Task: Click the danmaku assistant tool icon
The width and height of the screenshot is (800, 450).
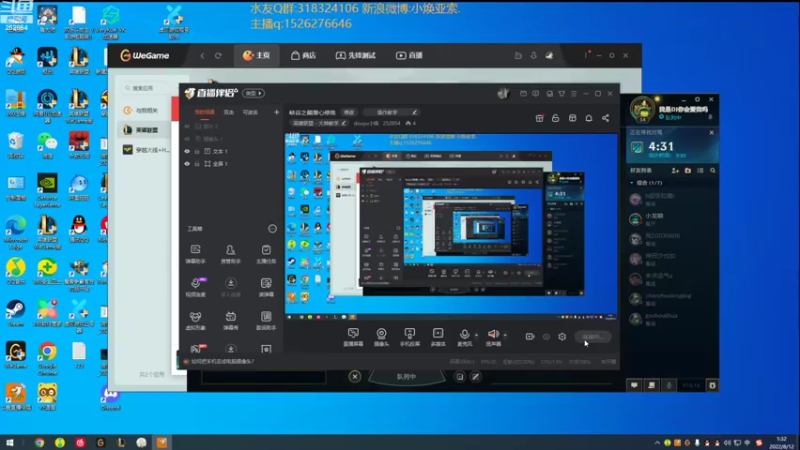Action: [x=195, y=249]
